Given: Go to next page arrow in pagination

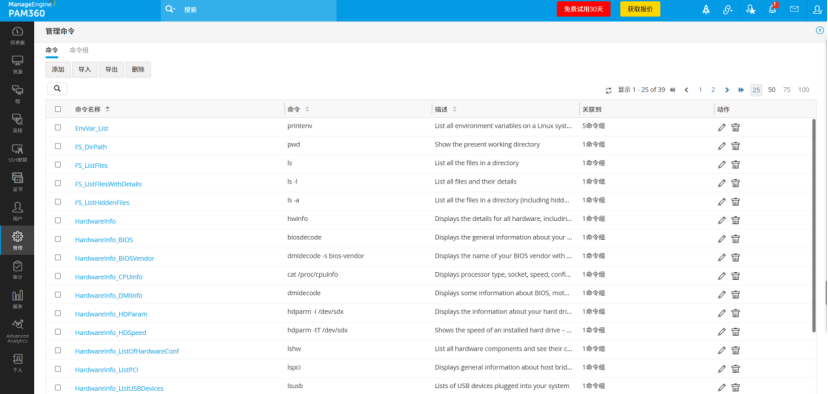Looking at the screenshot, I should 727,90.
